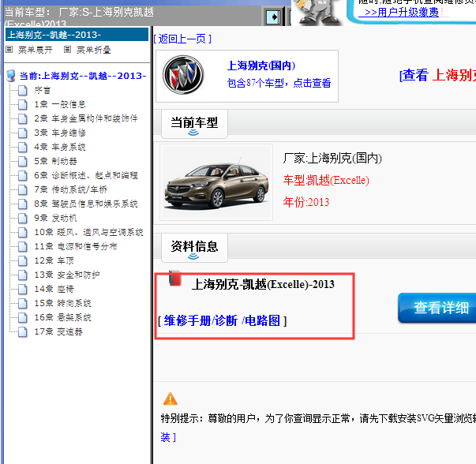Click the page icon next to 15章 转向系统
Image resolution: width=476 pixels, height=464 pixels.
coord(22,304)
